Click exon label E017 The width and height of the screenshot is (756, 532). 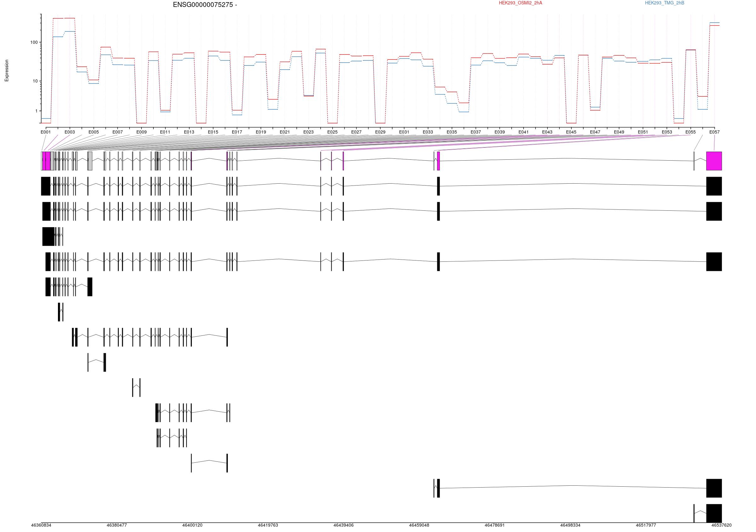point(237,132)
